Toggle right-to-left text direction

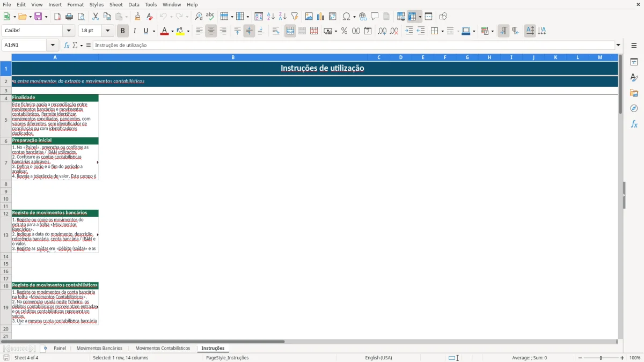click(515, 31)
